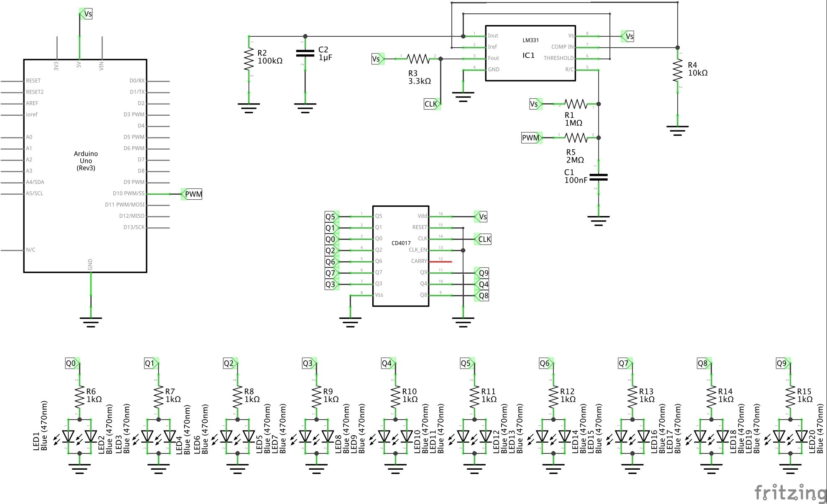Select the R4 10kΩ resistor symbol
The width and height of the screenshot is (827, 504).
[x=678, y=70]
